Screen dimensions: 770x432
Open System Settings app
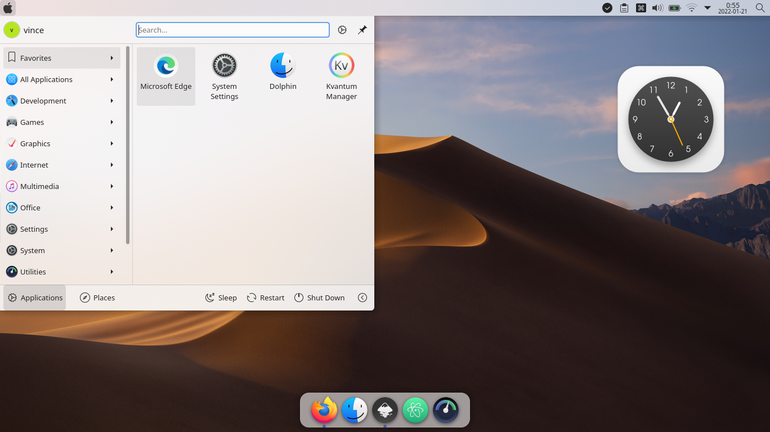[224, 76]
